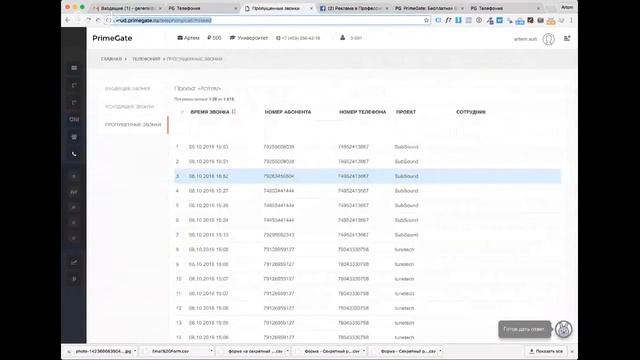Image resolution: width=640 pixels, height=360 pixels.
Task: Select table row number 1
Action: pos(368,147)
